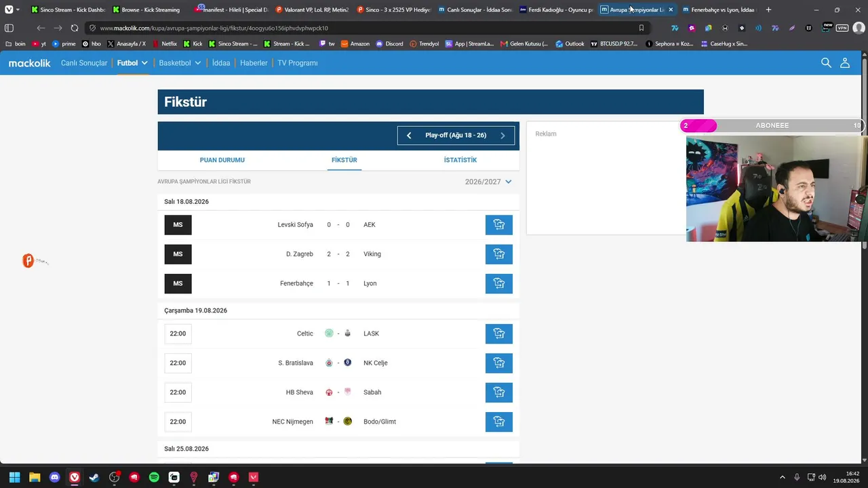The width and height of the screenshot is (868, 488).
Task: Click the 0 - 0 Levski Sofya AEK score
Action: click(338, 225)
